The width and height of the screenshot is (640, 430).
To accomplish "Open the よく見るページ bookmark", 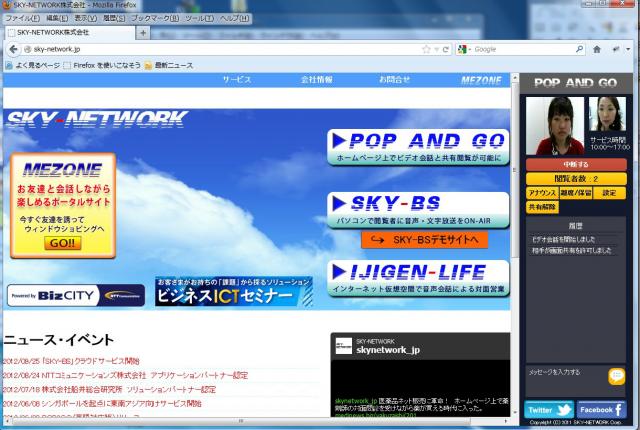I will 33,65.
